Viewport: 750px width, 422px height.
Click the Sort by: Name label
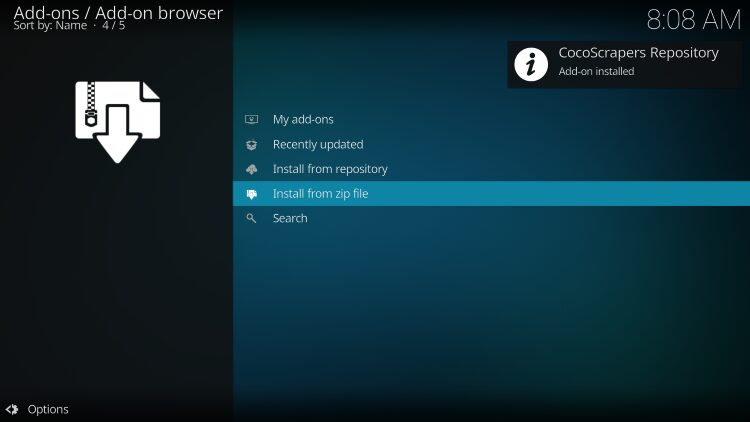click(50, 25)
